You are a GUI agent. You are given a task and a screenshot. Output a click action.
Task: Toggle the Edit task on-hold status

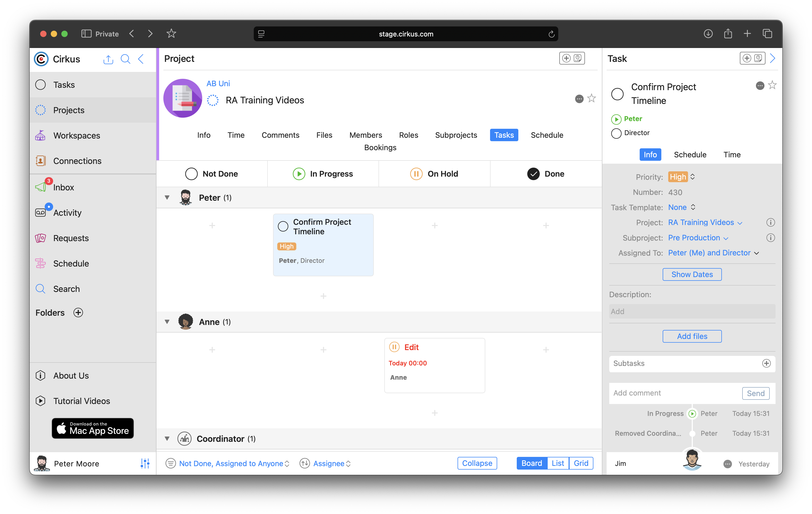pyautogui.click(x=394, y=347)
